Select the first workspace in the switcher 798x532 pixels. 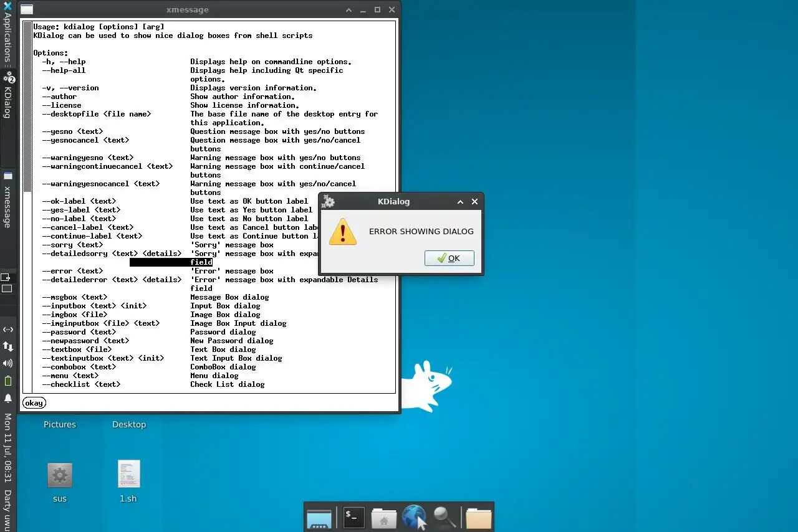click(x=6, y=277)
